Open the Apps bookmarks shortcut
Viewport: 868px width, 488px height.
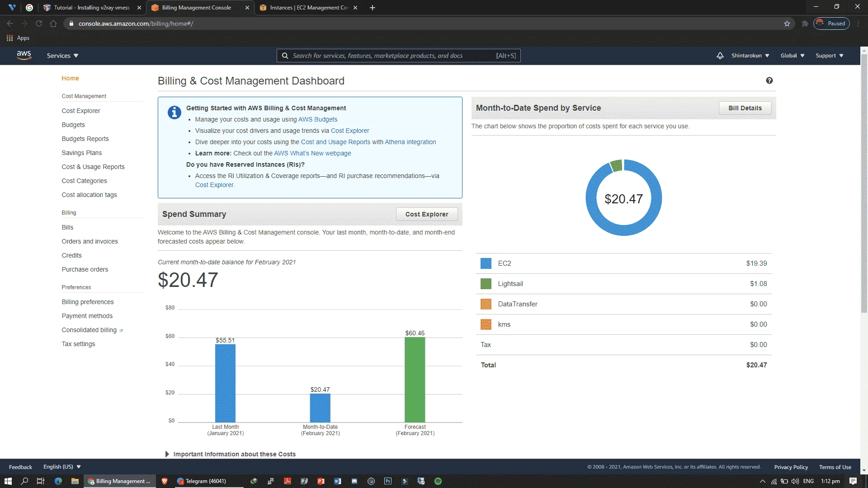click(18, 38)
